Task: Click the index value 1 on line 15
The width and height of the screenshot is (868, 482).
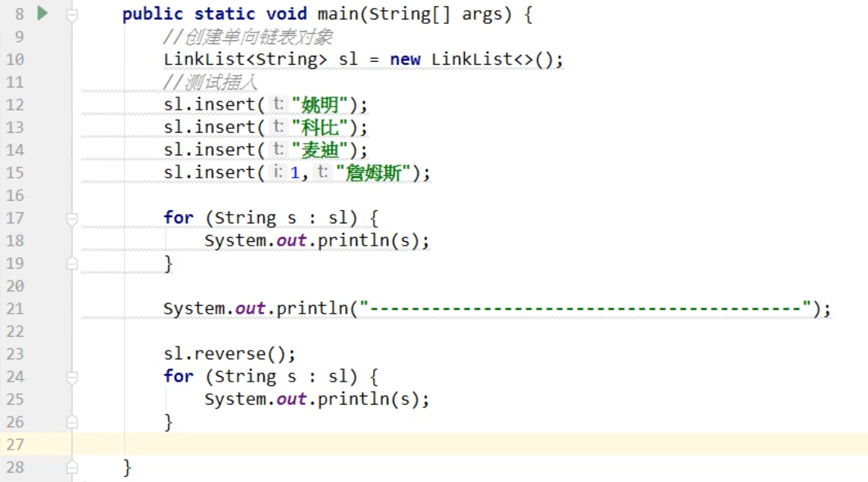Action: coord(294,173)
